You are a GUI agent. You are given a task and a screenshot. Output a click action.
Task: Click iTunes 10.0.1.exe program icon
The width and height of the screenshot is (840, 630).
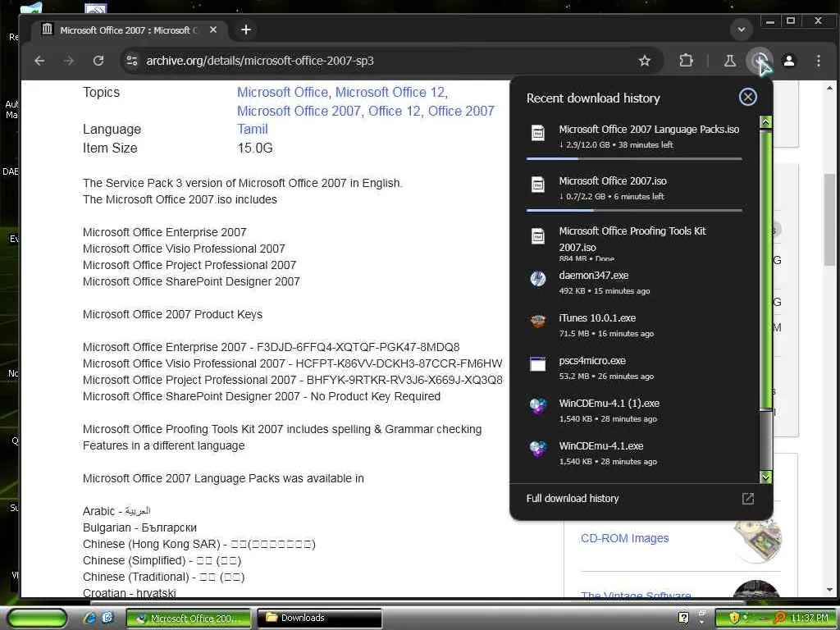tap(538, 321)
